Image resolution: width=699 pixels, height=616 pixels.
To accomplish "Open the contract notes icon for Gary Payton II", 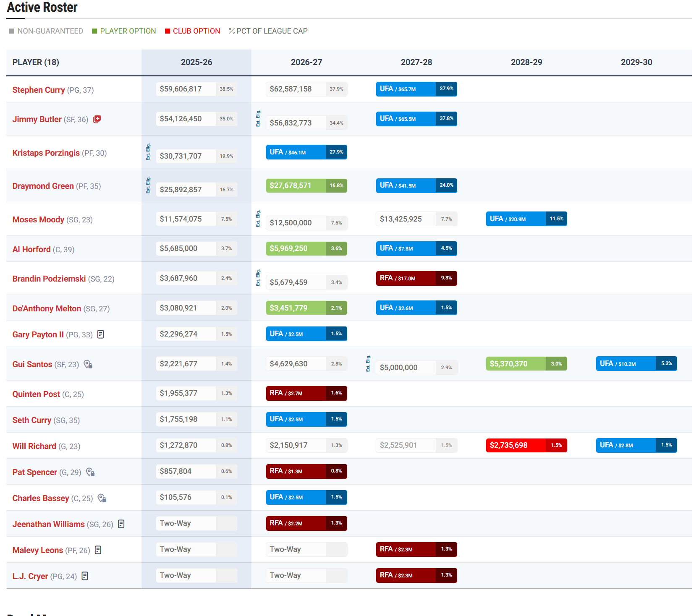I will pos(101,334).
